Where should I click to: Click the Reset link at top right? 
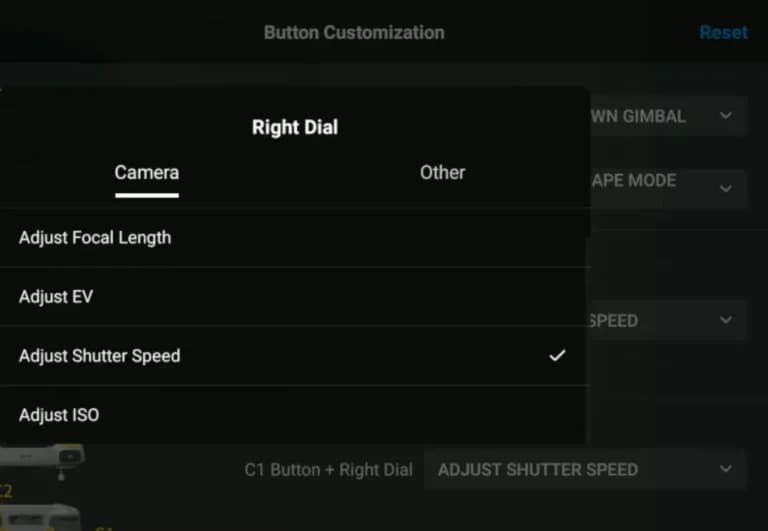723,32
